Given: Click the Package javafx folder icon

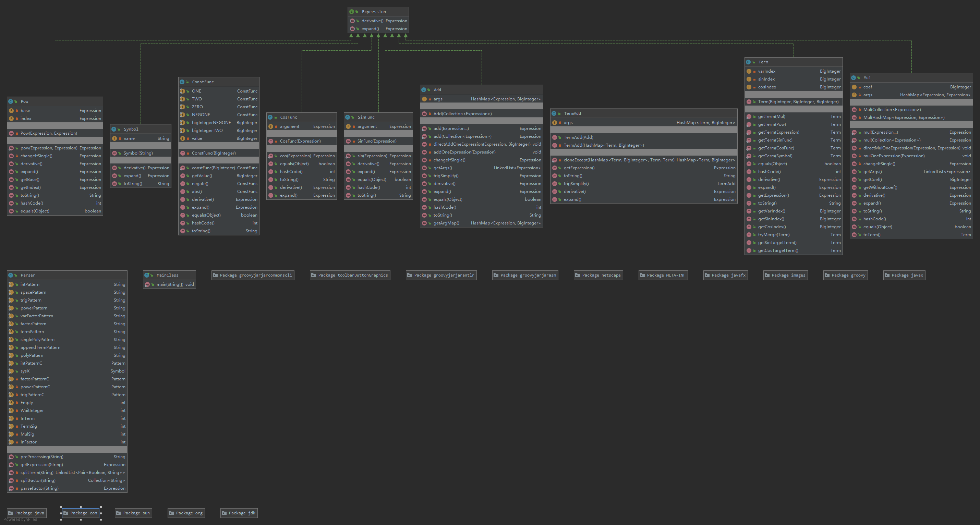Looking at the screenshot, I should (707, 275).
